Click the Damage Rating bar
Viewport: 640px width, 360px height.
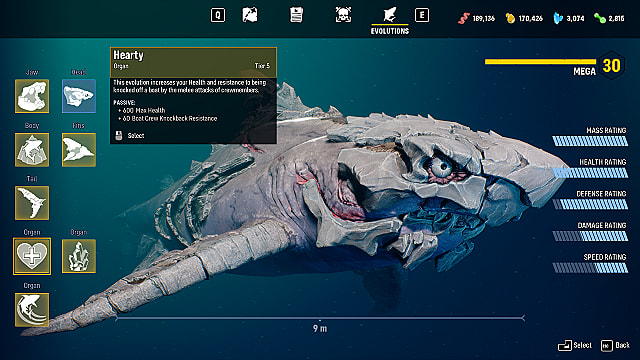(x=590, y=236)
